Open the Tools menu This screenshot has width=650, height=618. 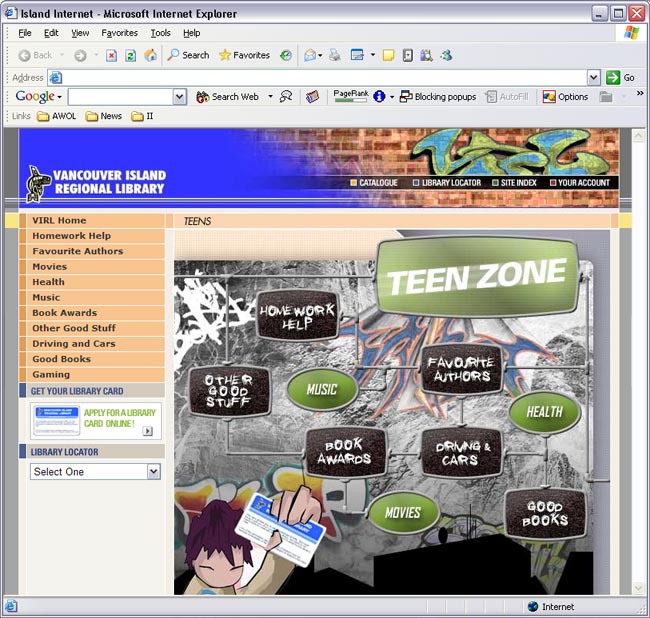pyautogui.click(x=160, y=33)
